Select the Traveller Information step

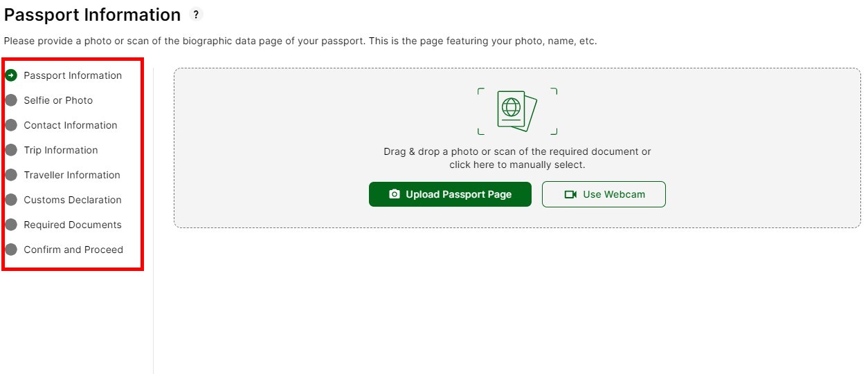72,175
